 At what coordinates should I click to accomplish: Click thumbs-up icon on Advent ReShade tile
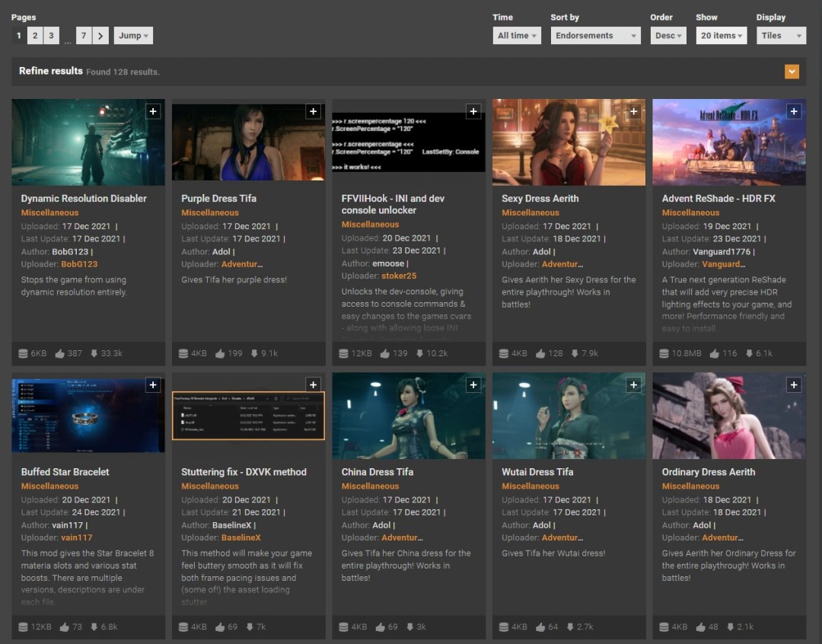715,353
